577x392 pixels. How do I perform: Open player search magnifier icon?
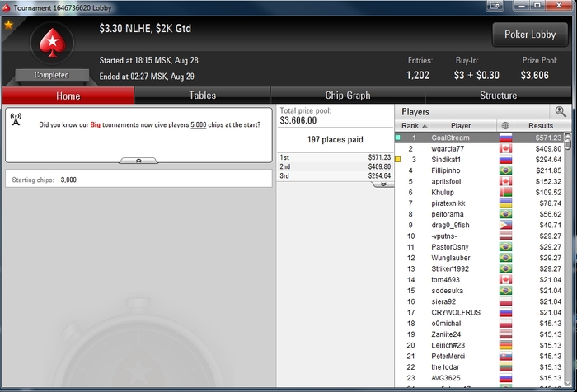[x=561, y=111]
